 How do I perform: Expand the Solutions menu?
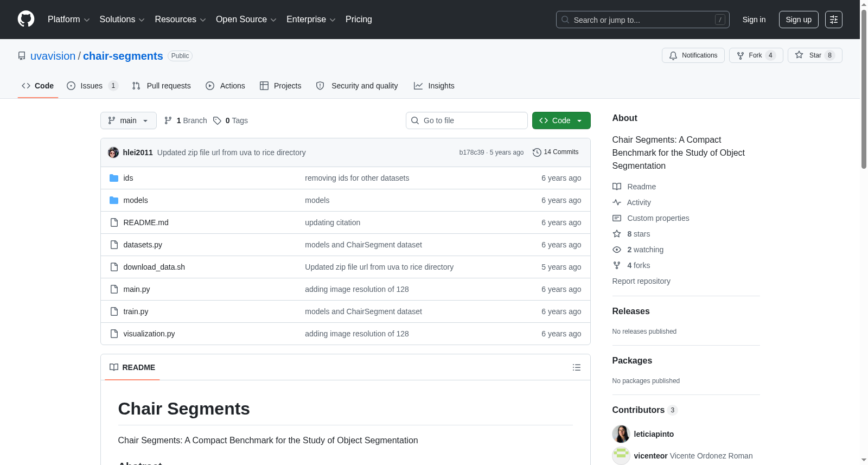[x=122, y=20]
